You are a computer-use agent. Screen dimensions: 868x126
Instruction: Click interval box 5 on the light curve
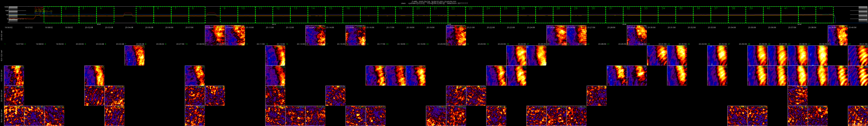pos(145,15)
